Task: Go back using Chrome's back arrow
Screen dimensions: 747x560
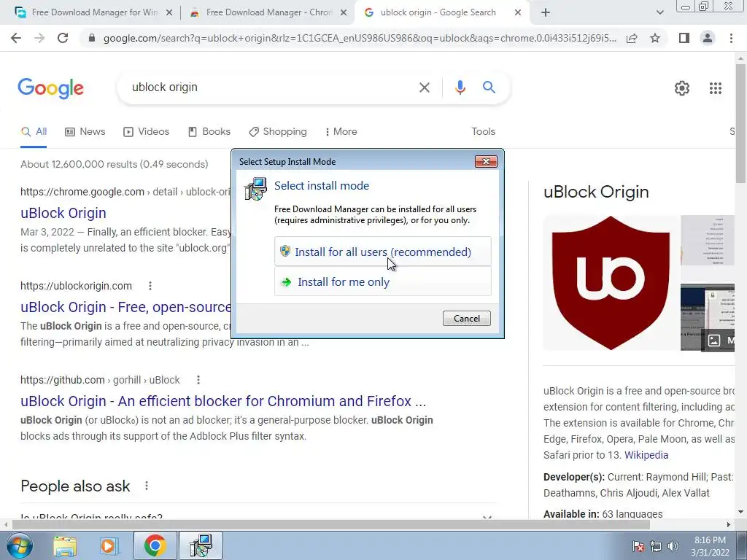Action: (16, 38)
